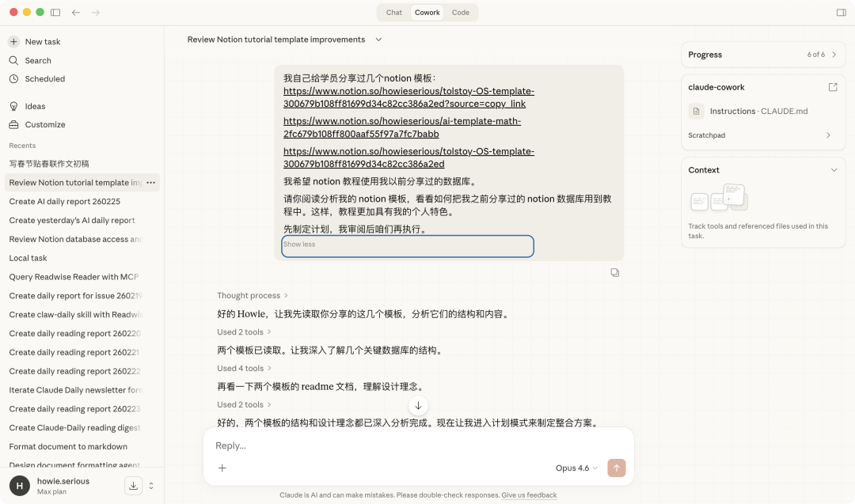The image size is (855, 504).
Task: Open the howie.serious profile avatar
Action: 20,486
